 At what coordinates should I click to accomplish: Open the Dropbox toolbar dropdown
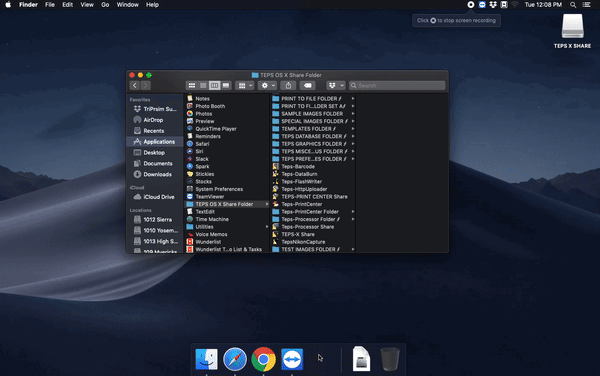(336, 85)
